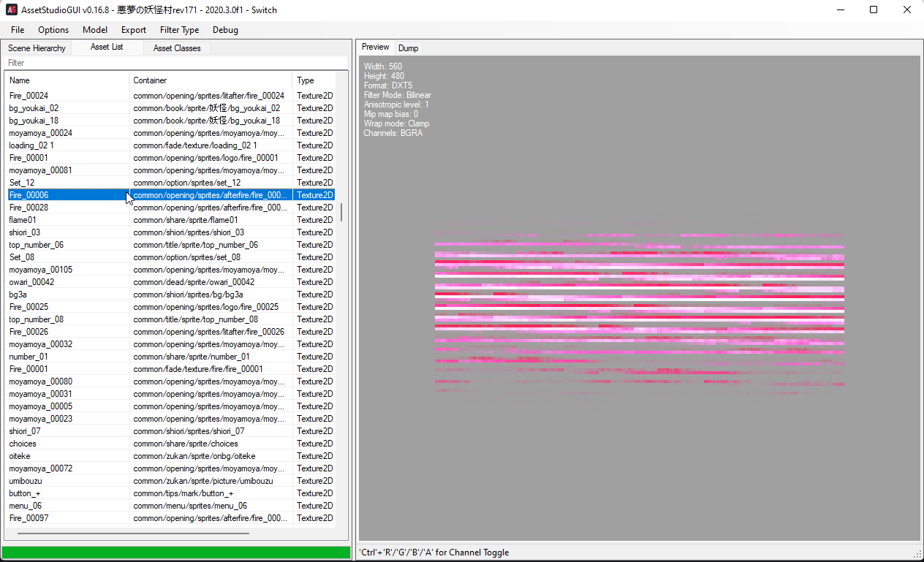Switch to the Asset Classes tab

[177, 48]
